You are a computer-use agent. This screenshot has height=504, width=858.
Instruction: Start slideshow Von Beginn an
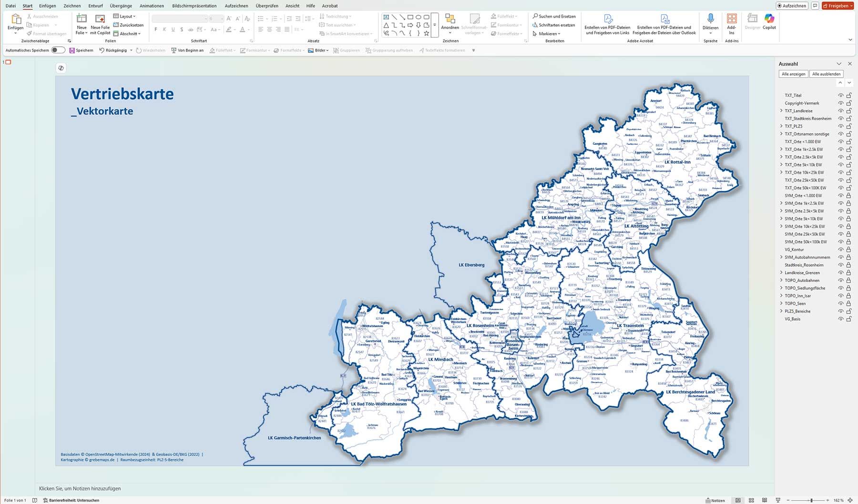point(187,50)
